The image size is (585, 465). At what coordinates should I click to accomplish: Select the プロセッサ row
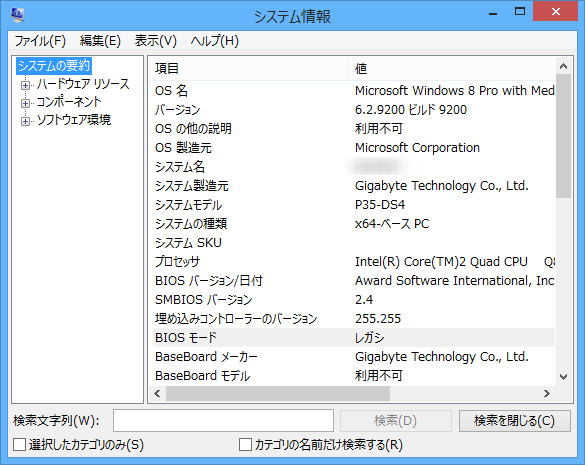[354, 262]
